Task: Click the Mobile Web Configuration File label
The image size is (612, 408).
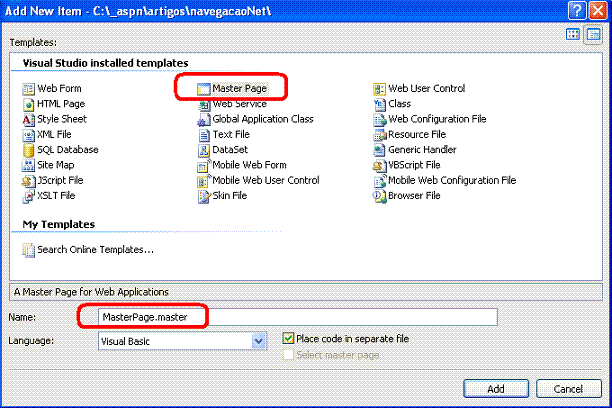Action: click(452, 180)
